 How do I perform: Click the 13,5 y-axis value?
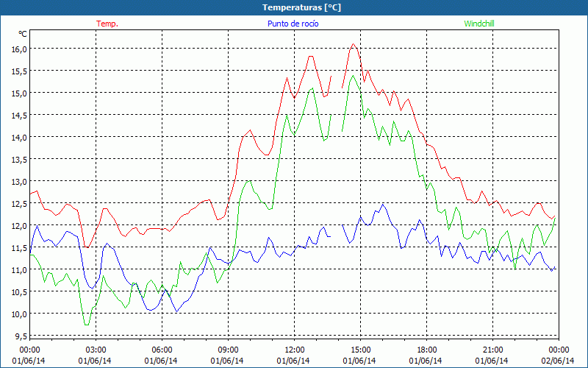pos(19,160)
